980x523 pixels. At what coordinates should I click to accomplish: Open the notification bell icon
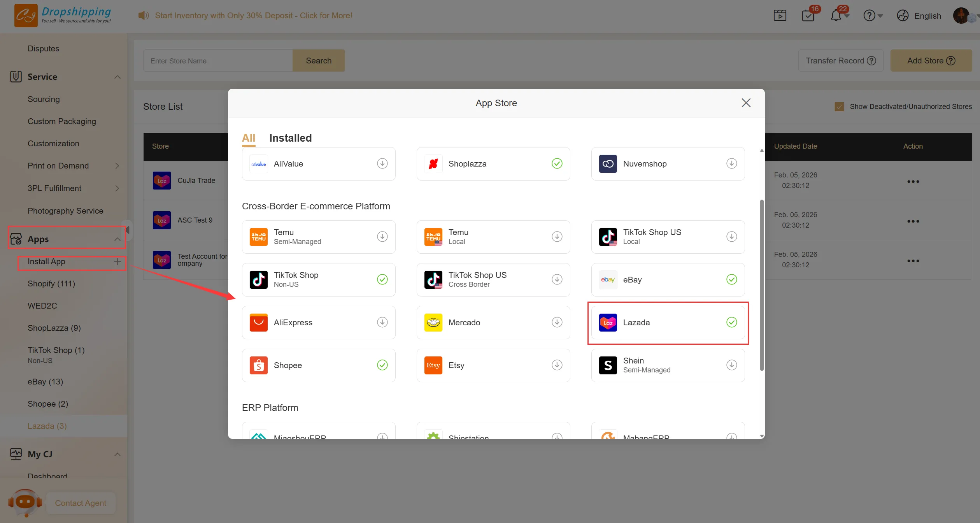[x=836, y=16]
